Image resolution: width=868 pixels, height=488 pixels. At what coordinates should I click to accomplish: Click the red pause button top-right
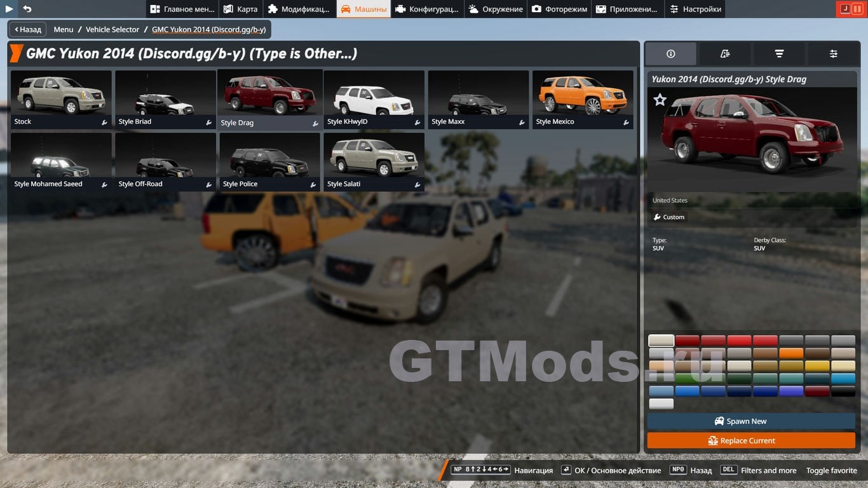(x=858, y=9)
